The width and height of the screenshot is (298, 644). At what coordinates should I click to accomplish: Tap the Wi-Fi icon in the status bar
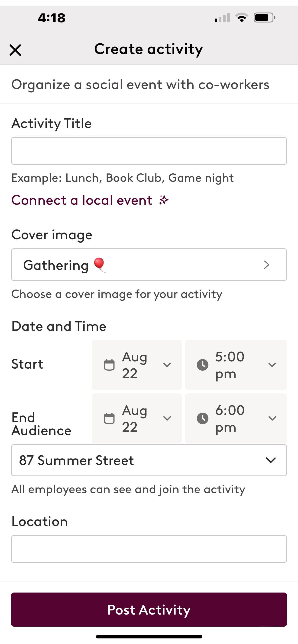click(x=241, y=18)
